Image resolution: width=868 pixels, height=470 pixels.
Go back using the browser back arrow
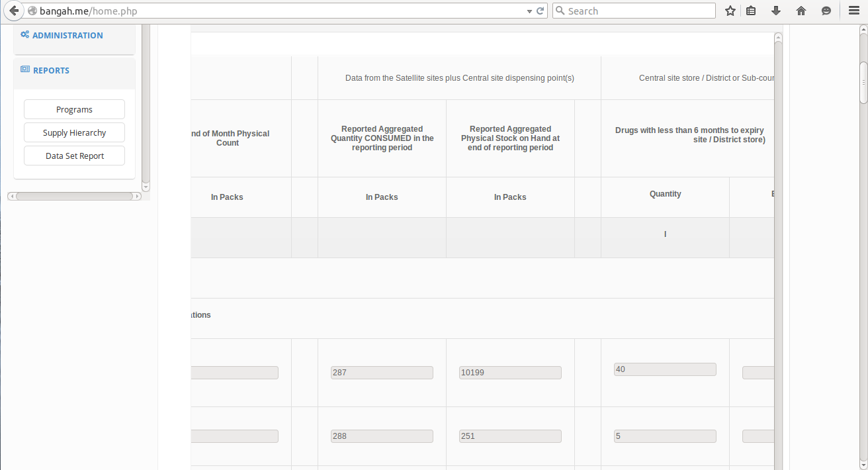click(14, 11)
